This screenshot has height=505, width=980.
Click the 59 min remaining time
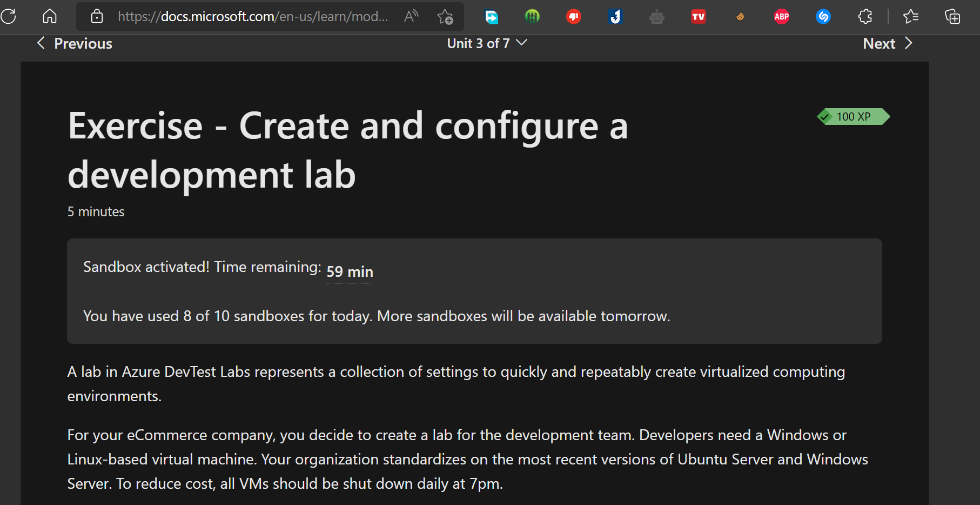click(x=350, y=271)
